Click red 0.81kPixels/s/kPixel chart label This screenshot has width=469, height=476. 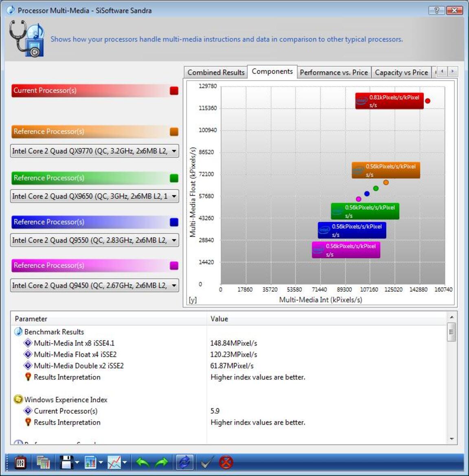390,101
